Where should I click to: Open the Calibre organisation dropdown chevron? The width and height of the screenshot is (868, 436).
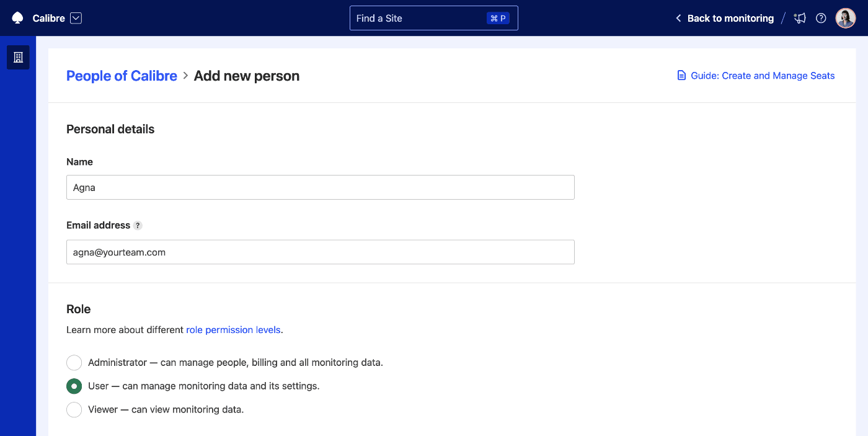[x=76, y=18]
